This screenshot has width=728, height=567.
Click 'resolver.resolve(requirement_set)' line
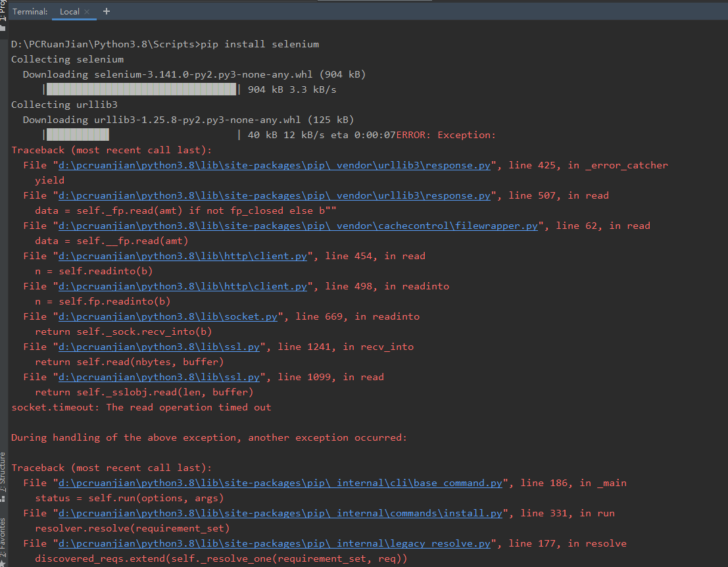pyautogui.click(x=132, y=528)
